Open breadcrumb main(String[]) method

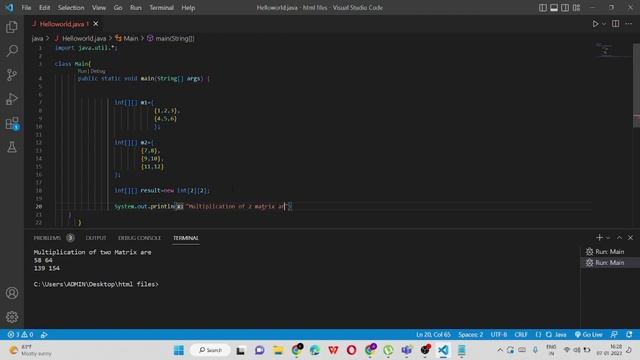point(171,38)
